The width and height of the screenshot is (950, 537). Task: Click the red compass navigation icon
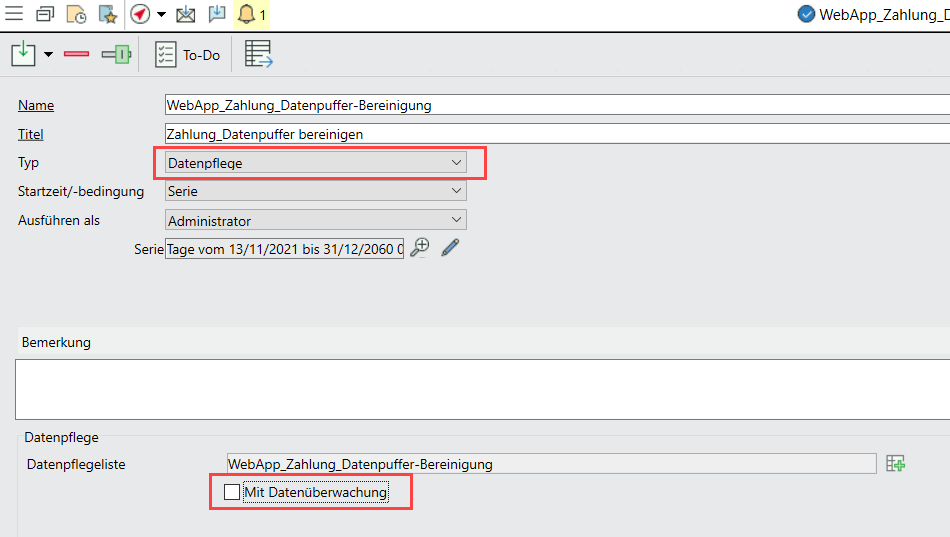pyautogui.click(x=140, y=14)
